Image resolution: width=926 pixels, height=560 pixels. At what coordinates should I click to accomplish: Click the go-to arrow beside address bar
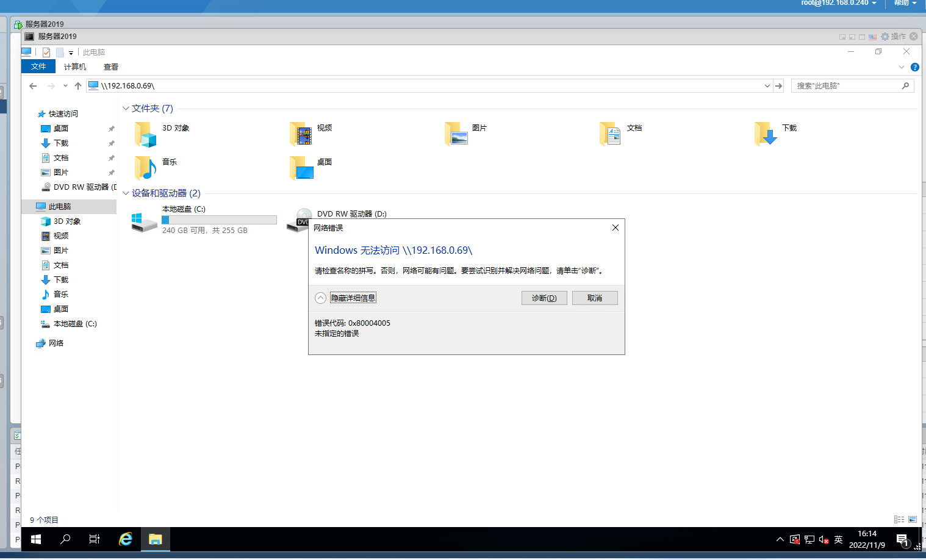pyautogui.click(x=778, y=86)
